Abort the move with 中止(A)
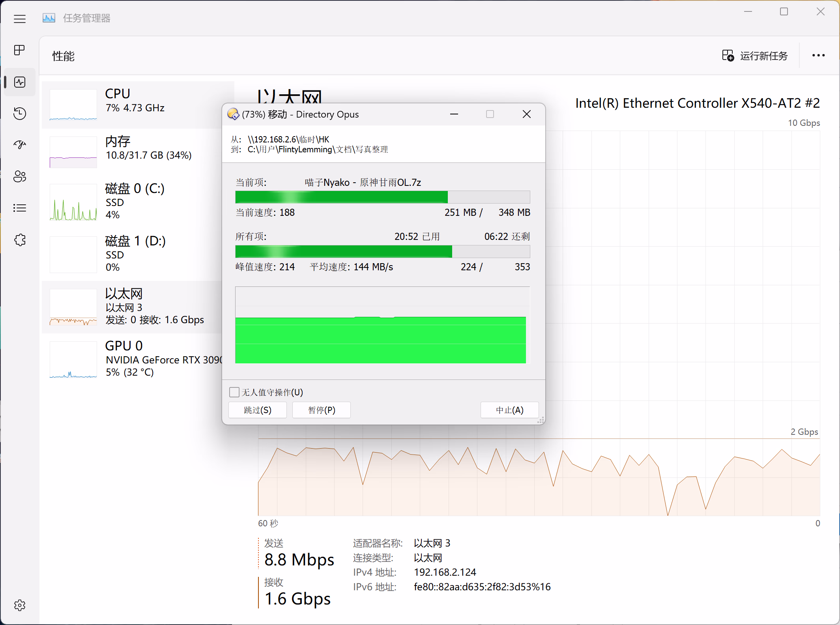Image resolution: width=840 pixels, height=625 pixels. coord(509,410)
